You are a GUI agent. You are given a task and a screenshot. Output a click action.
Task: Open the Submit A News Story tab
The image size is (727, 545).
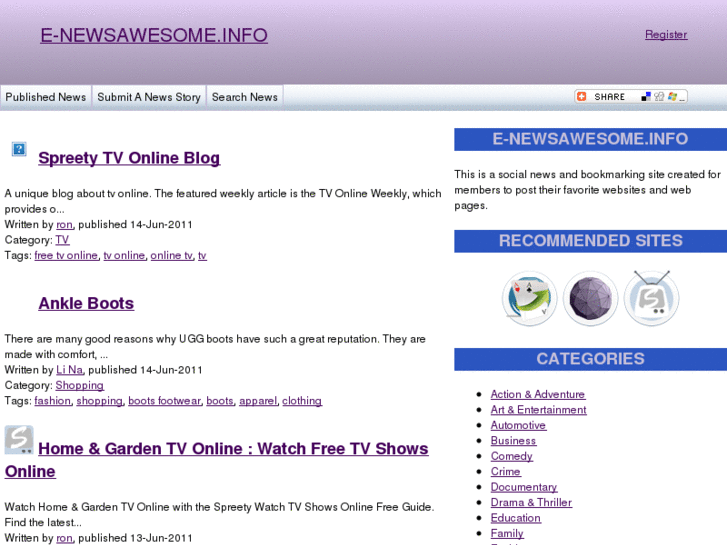(x=149, y=97)
